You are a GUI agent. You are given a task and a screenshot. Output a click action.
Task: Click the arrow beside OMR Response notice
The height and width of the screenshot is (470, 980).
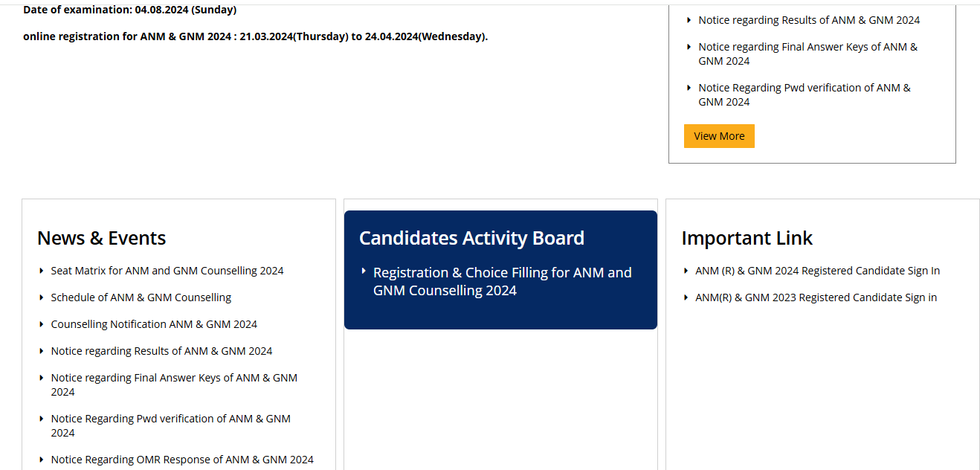42,459
